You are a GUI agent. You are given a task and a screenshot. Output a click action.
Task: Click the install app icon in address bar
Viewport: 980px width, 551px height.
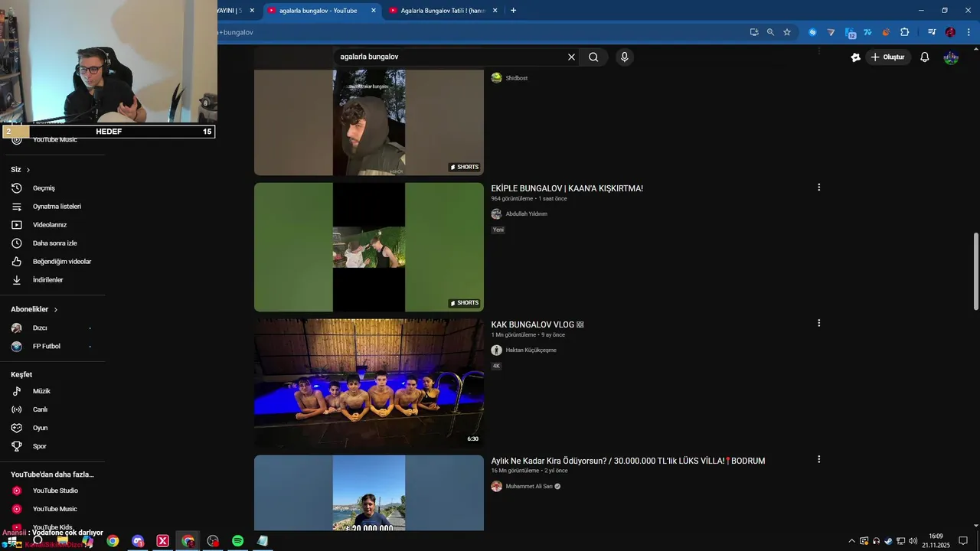click(754, 32)
